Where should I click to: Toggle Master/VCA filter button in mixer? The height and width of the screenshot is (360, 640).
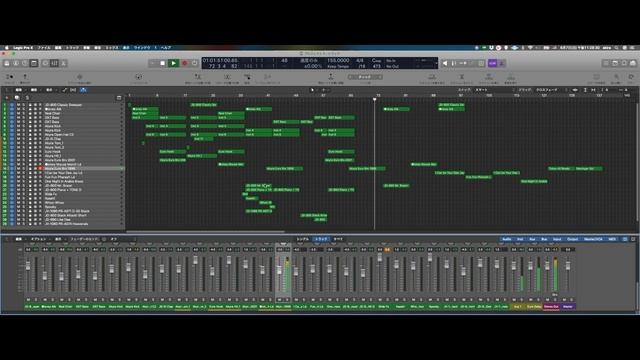[x=593, y=239]
